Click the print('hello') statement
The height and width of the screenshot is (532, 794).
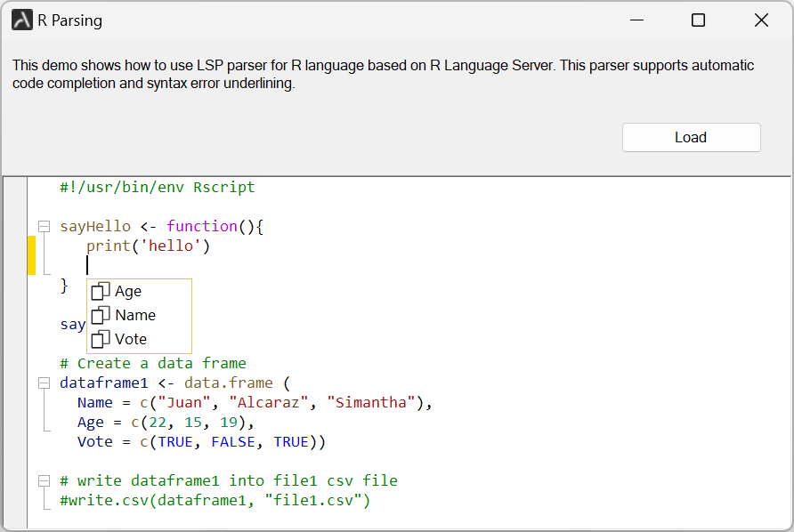coord(148,246)
